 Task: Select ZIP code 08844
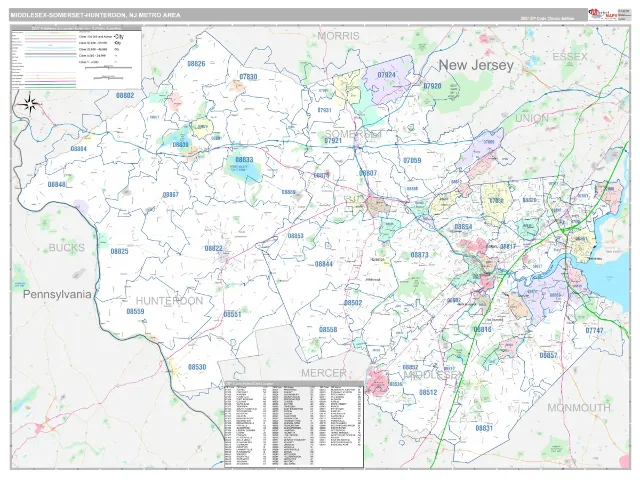(324, 264)
